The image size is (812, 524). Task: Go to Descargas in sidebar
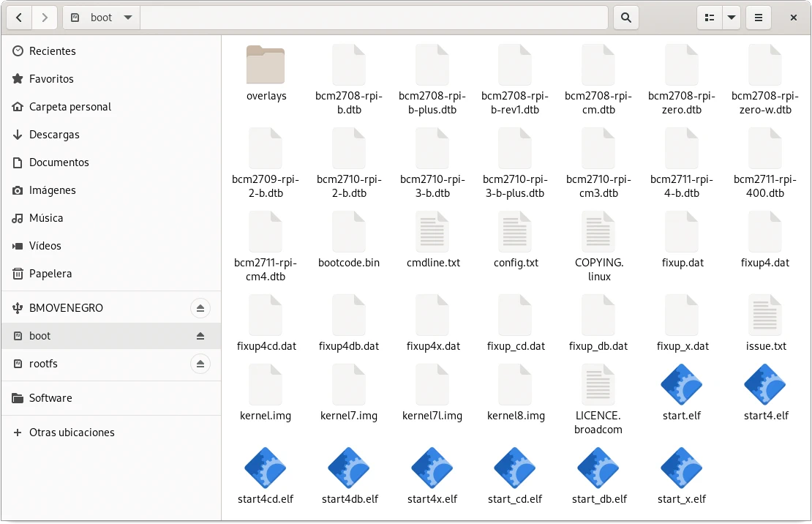click(x=54, y=135)
